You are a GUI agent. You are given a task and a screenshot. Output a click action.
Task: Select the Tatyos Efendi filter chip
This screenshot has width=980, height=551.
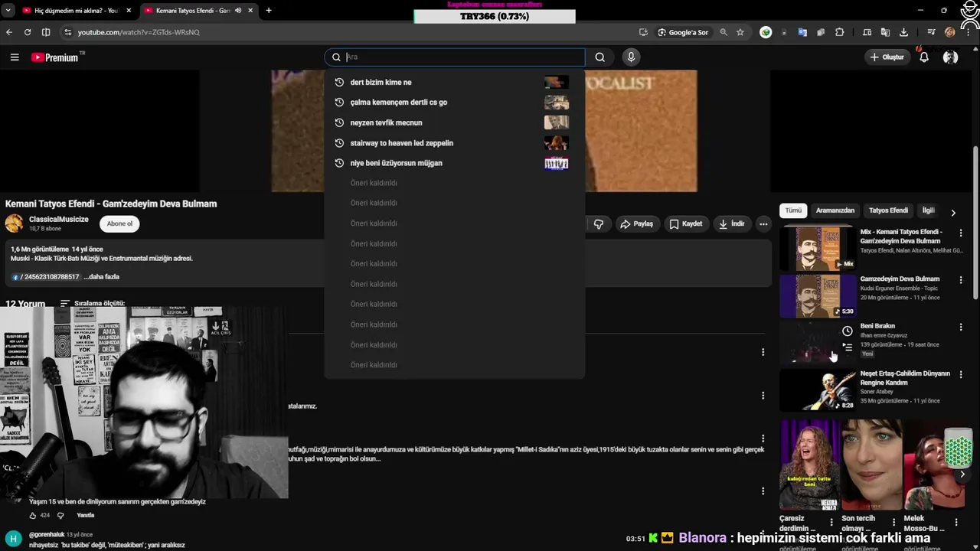(x=888, y=210)
